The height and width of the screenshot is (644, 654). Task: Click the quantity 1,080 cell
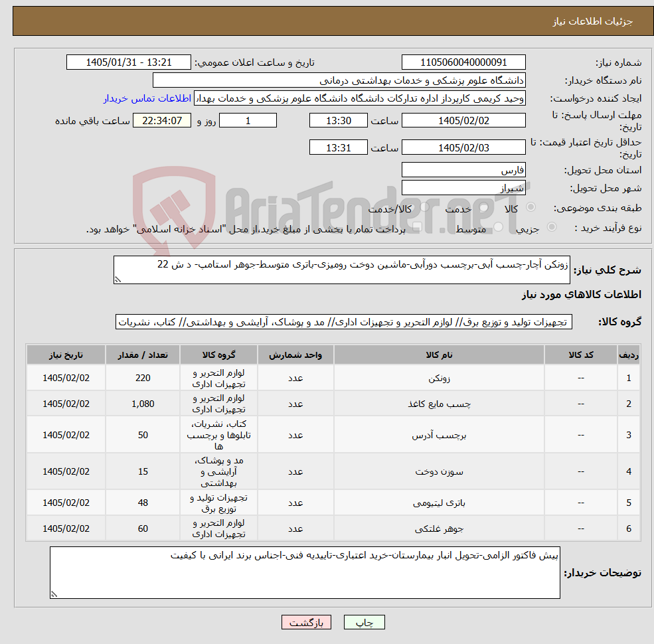pyautogui.click(x=143, y=404)
